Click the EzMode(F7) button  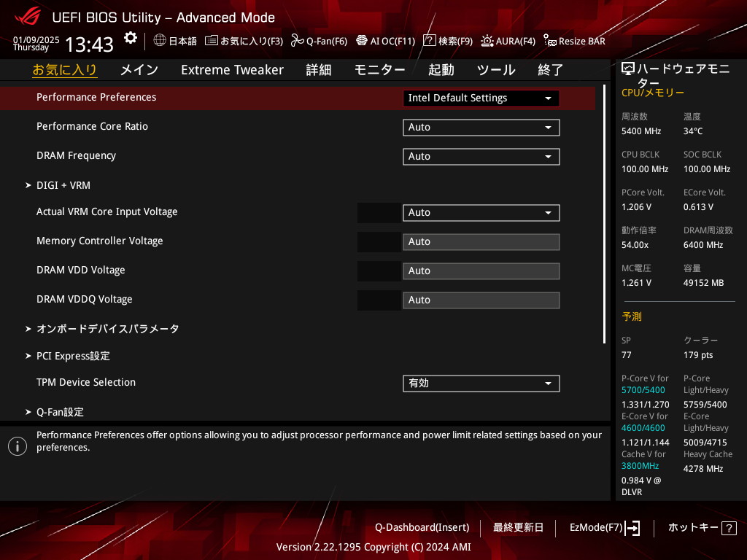coord(605,527)
